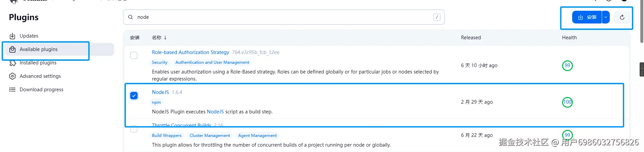Viewport: 644px width, 152px height.
Task: Click the Role-based Authorization health score badge
Action: point(567,65)
